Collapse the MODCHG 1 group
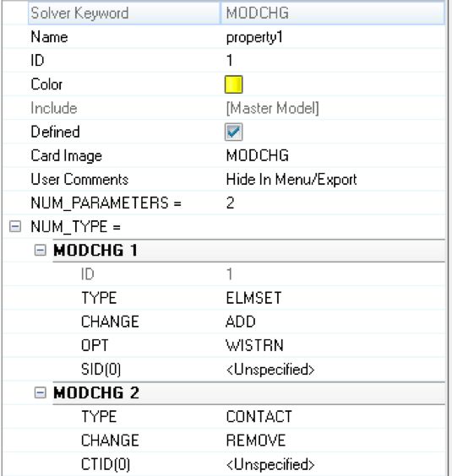 click(40, 251)
